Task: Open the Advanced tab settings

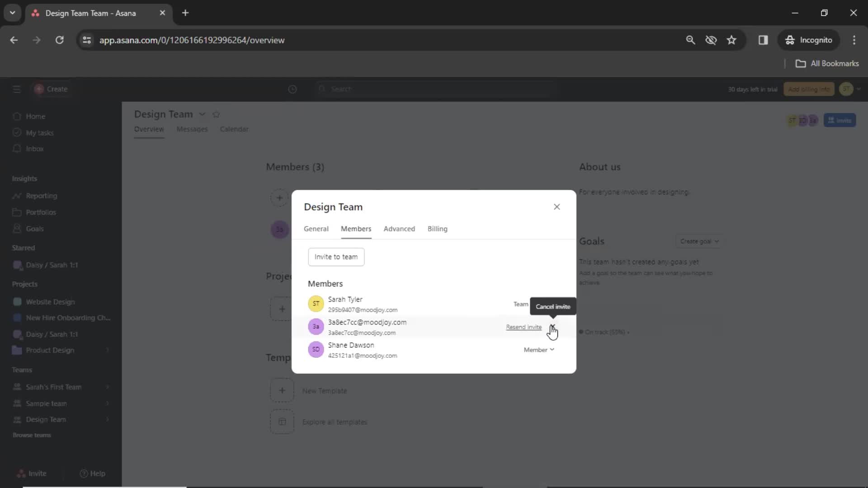Action: pos(400,229)
